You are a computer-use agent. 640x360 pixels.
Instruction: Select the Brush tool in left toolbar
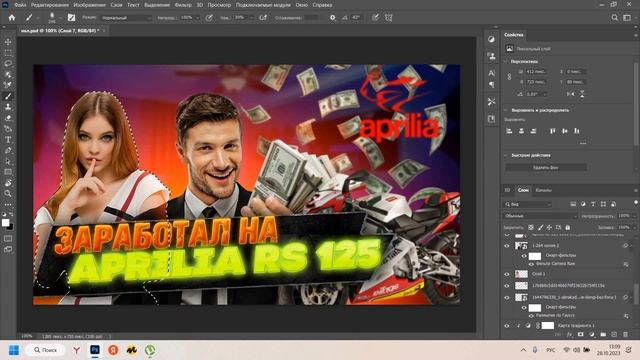pyautogui.click(x=8, y=96)
